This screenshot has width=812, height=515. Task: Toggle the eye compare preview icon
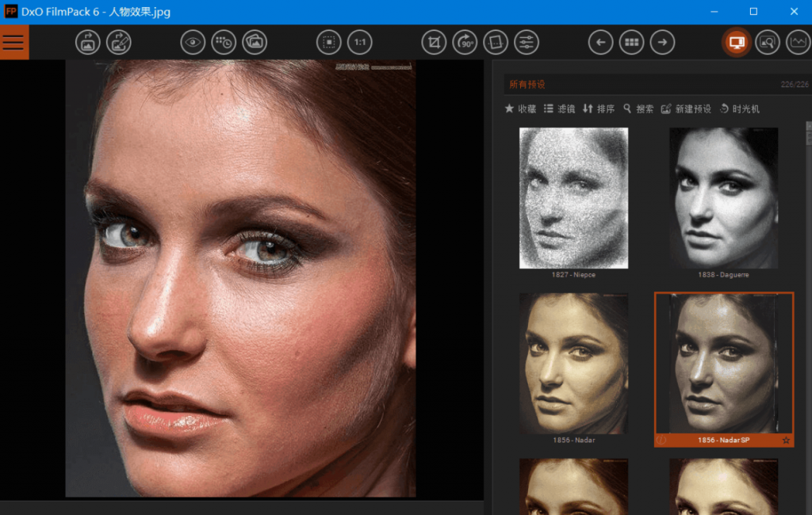(193, 42)
